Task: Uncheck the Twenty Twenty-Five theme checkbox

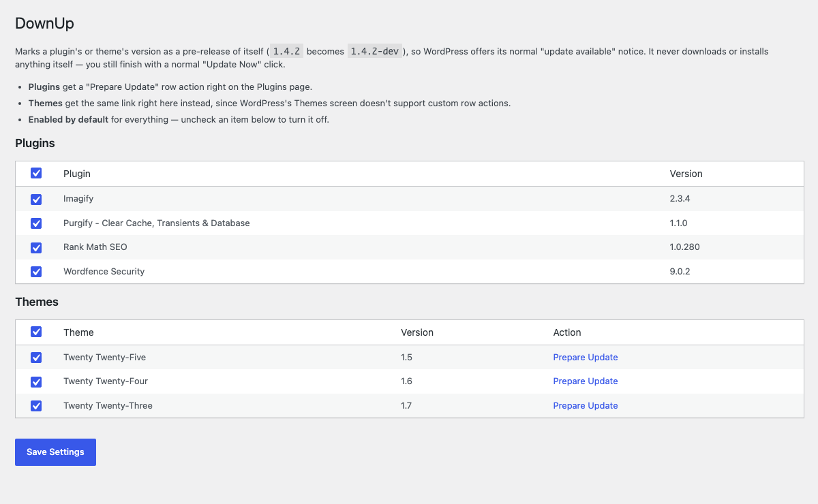Action: coord(36,358)
